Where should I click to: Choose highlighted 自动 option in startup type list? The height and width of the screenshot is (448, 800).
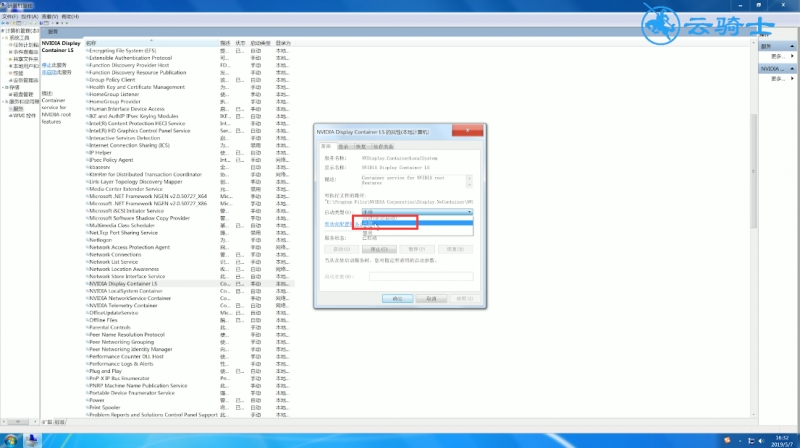(417, 223)
